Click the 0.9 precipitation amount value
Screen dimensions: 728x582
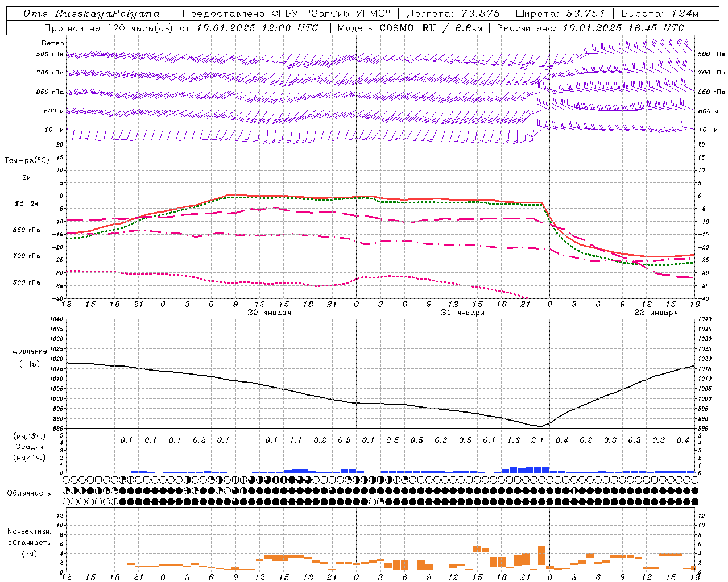pos(344,440)
